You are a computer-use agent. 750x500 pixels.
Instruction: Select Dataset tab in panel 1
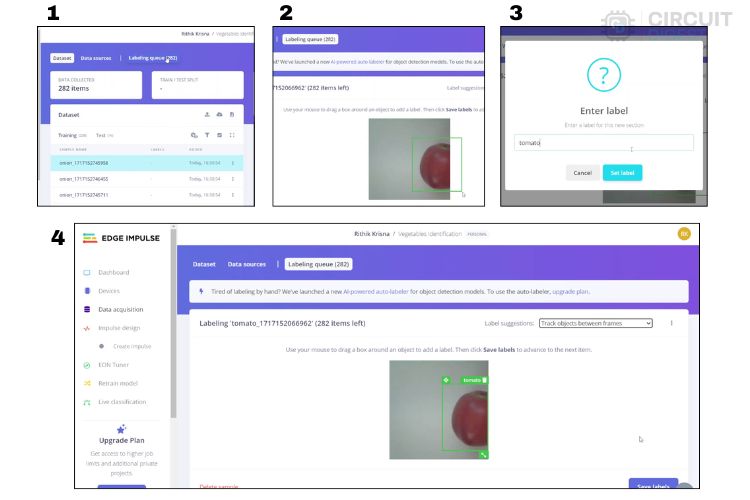pyautogui.click(x=62, y=58)
